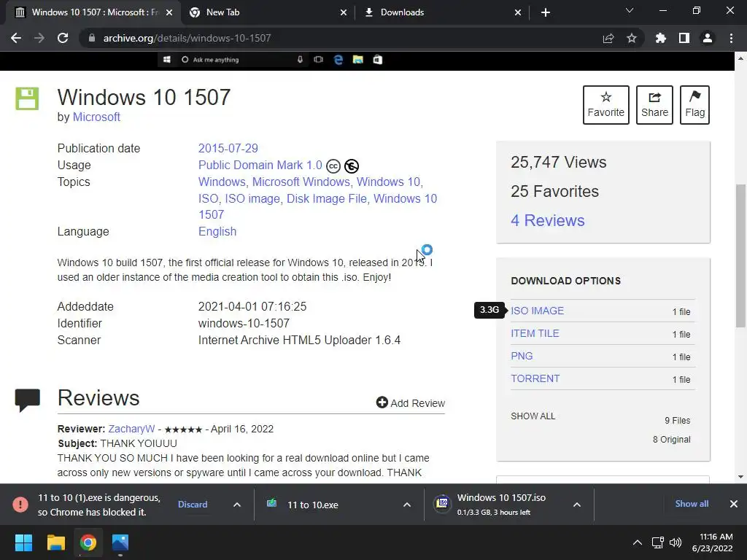
Task: Go back using browser back arrow
Action: tap(16, 38)
